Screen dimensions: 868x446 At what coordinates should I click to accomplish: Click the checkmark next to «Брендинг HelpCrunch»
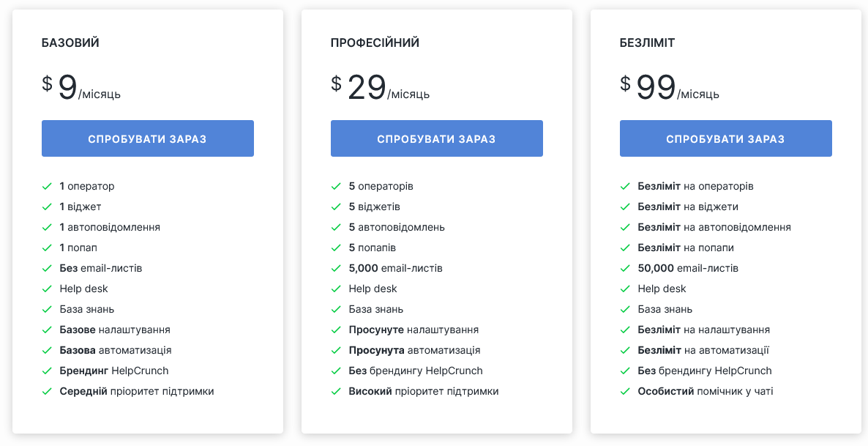[x=45, y=371]
